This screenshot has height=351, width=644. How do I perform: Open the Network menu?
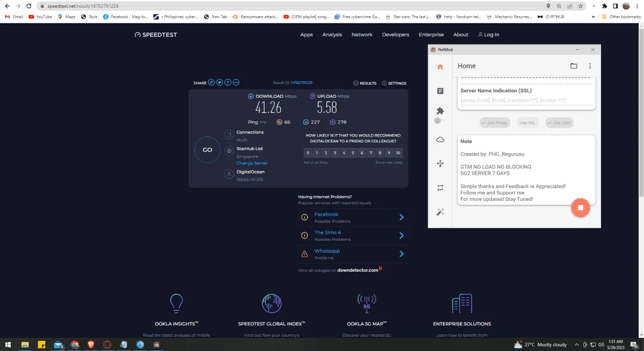[x=362, y=35]
